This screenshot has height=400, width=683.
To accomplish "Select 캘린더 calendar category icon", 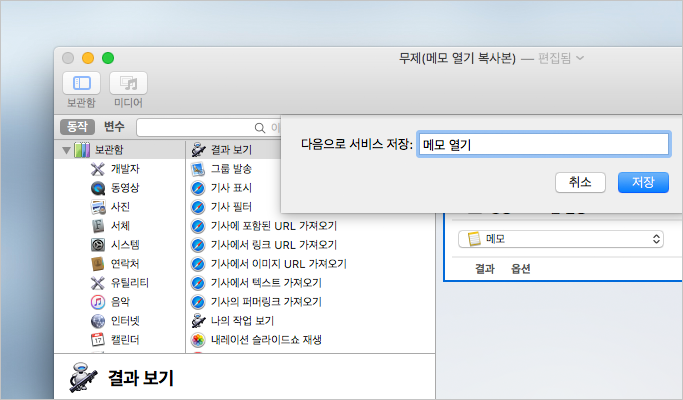I will tap(98, 339).
